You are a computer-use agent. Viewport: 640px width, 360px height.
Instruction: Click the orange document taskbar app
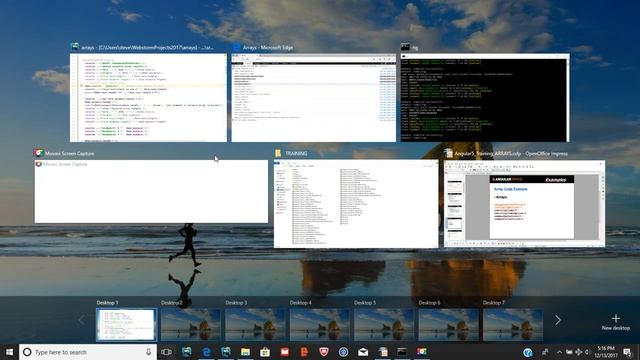[304, 352]
